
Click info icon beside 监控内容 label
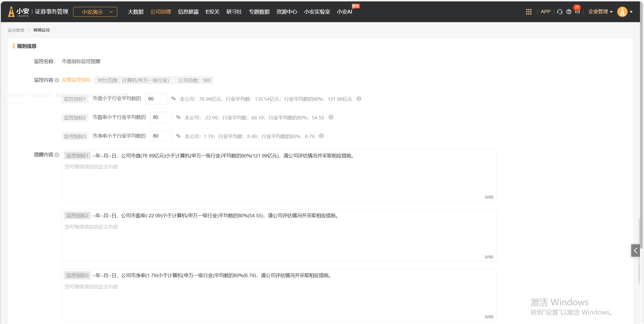[x=57, y=80]
